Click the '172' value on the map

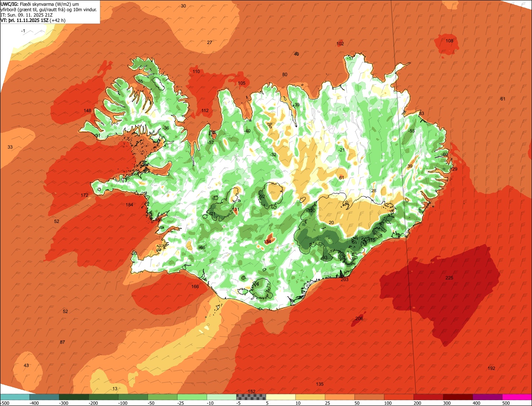pyautogui.click(x=84, y=195)
